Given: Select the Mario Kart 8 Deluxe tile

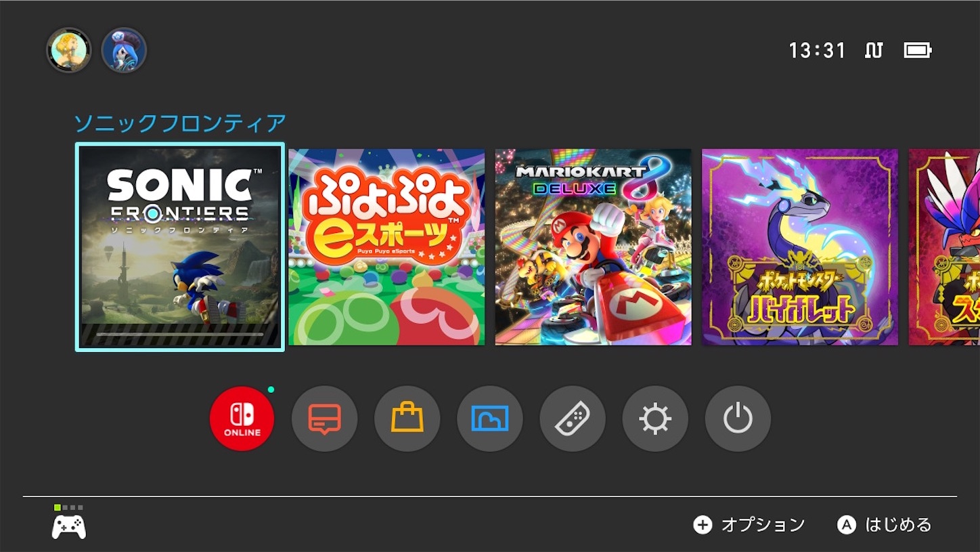Looking at the screenshot, I should pos(594,247).
